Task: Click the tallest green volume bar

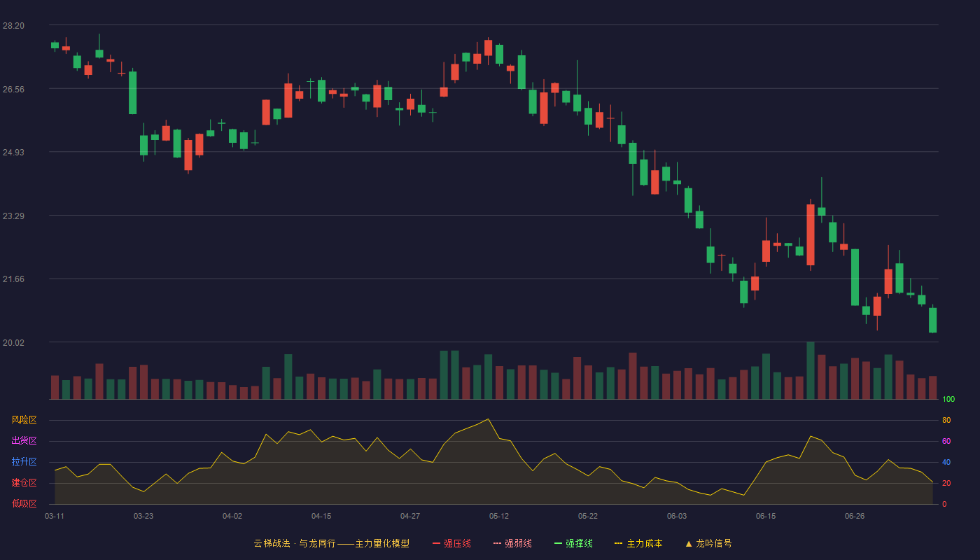Action: 811,370
